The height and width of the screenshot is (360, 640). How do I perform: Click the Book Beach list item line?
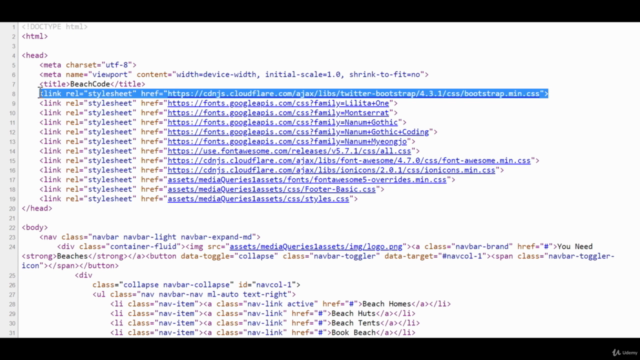(x=263, y=333)
